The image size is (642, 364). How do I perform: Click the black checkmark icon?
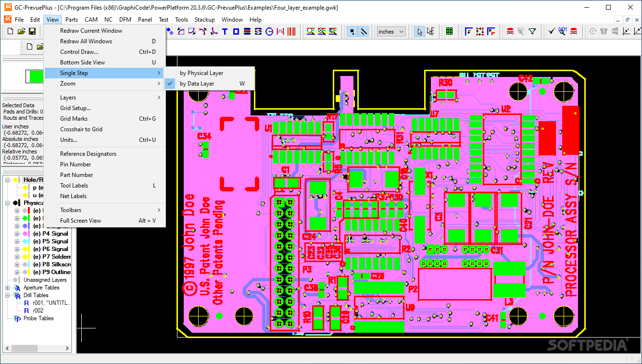pos(552,32)
